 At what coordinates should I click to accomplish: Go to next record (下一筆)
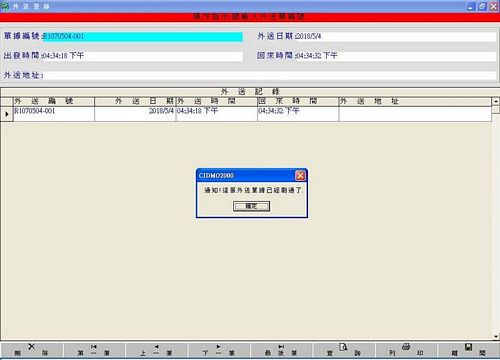tap(218, 347)
